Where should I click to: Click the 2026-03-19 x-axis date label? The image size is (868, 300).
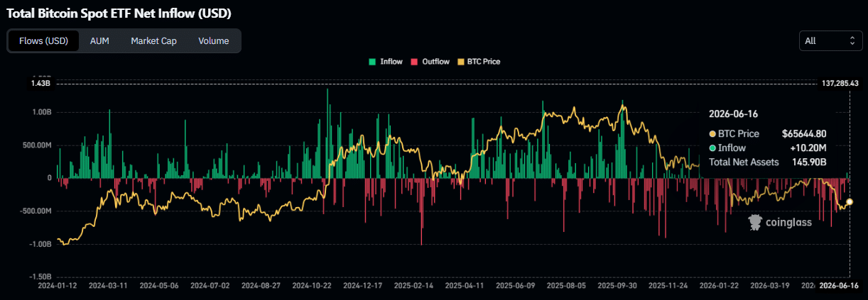pyautogui.click(x=770, y=286)
